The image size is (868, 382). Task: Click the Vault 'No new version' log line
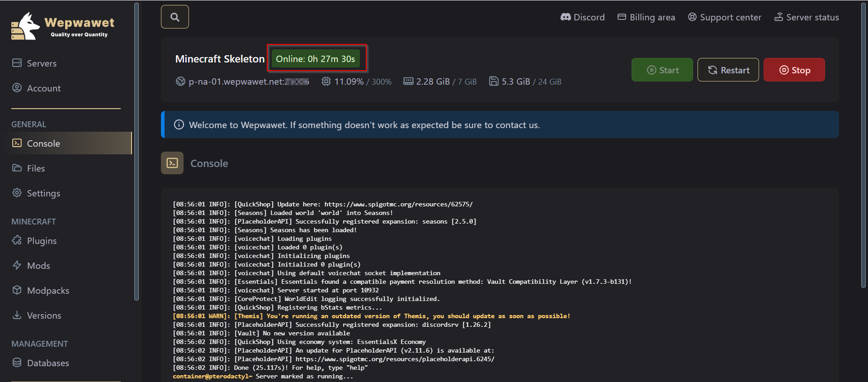[261, 333]
